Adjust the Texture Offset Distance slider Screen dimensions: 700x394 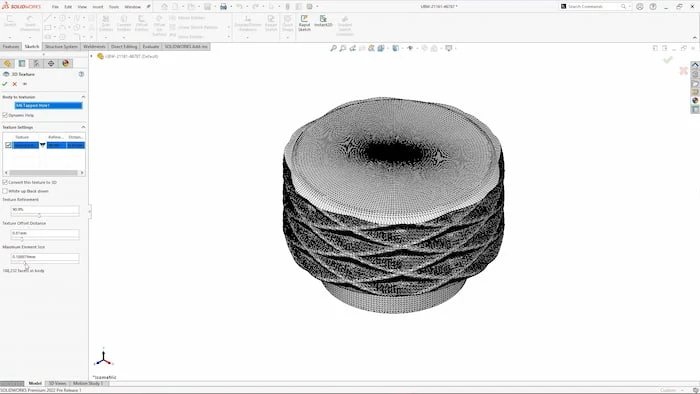pos(21,239)
